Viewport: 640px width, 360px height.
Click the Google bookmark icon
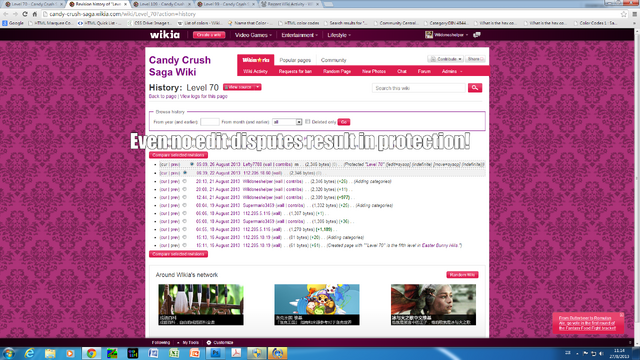point(4,23)
